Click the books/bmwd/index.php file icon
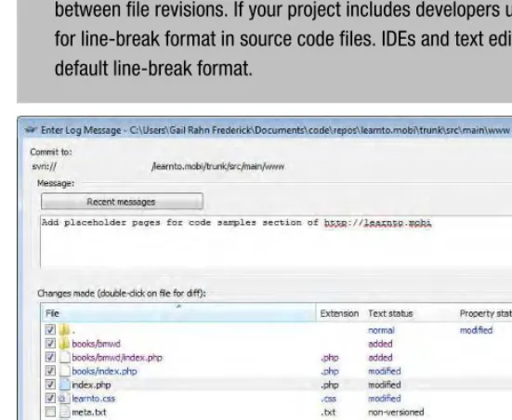This screenshot has width=512, height=420. click(x=65, y=358)
